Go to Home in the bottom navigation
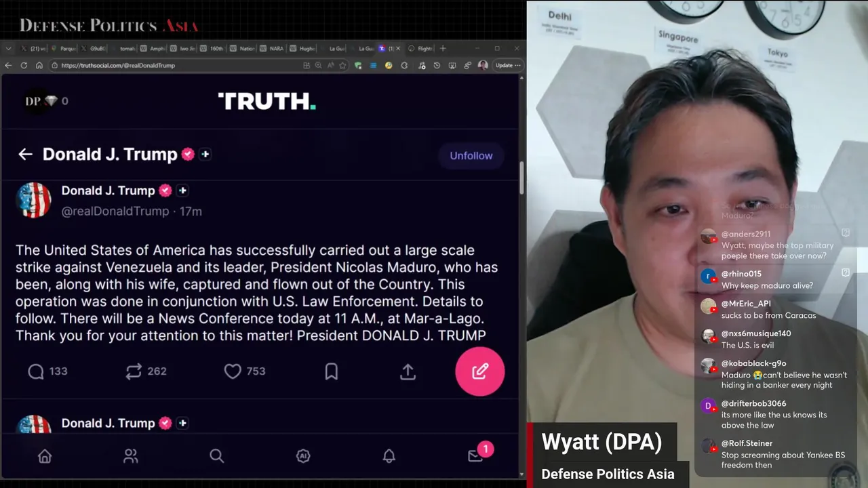 click(45, 456)
